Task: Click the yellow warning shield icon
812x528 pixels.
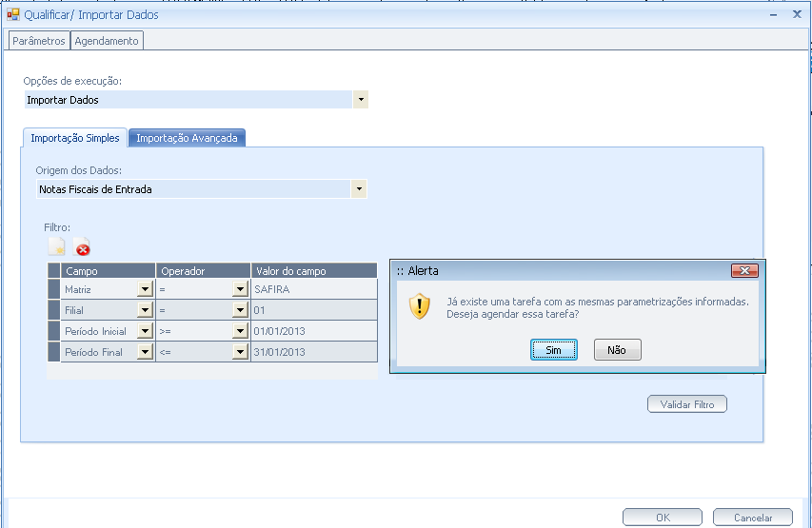Action: pos(420,306)
